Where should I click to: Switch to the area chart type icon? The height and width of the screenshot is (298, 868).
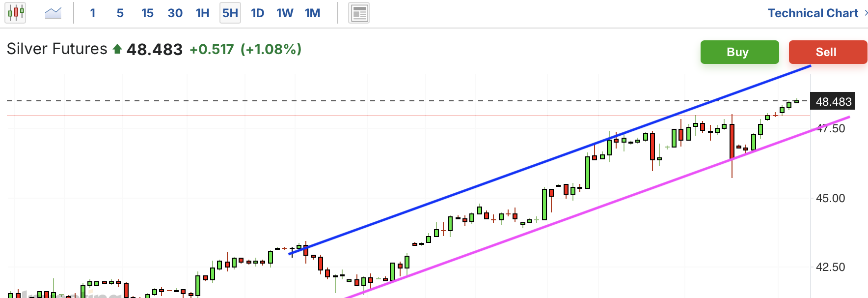point(53,13)
